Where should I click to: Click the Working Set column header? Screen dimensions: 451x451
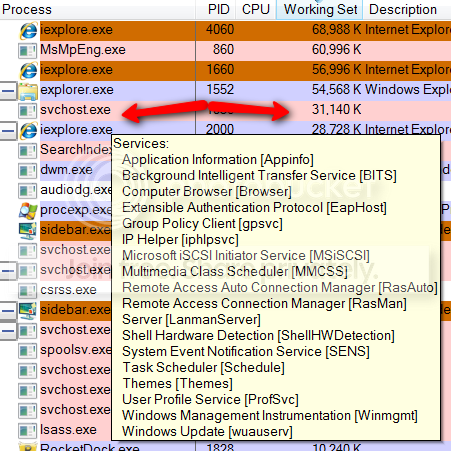(320, 9)
